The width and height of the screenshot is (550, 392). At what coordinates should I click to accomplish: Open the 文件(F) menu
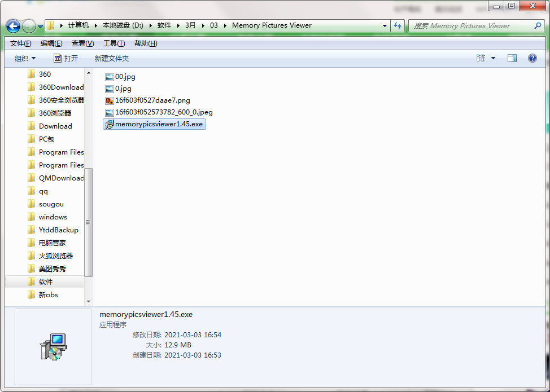pyautogui.click(x=21, y=43)
